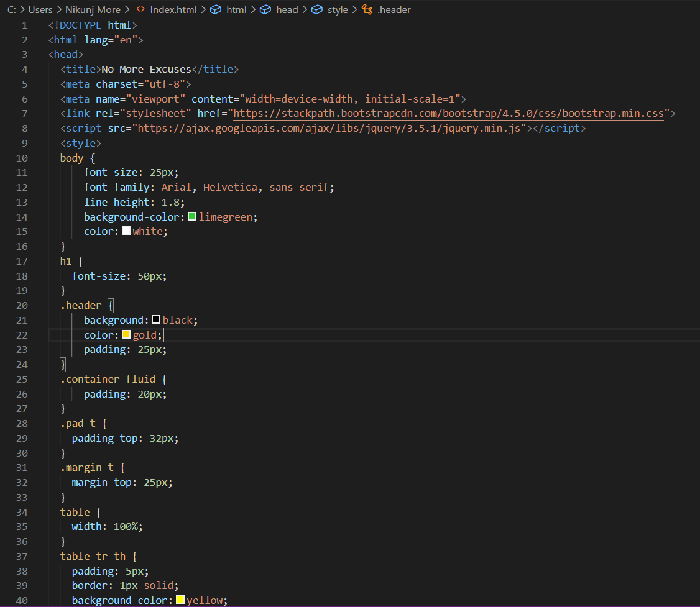Follow the bootstrap.min.css stylesheet link

tap(449, 113)
